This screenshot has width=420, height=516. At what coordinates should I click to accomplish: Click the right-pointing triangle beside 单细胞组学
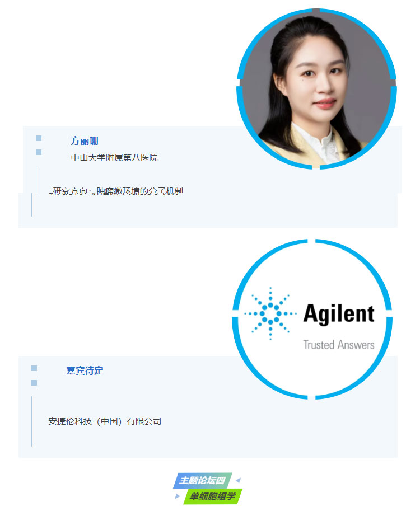click(178, 496)
